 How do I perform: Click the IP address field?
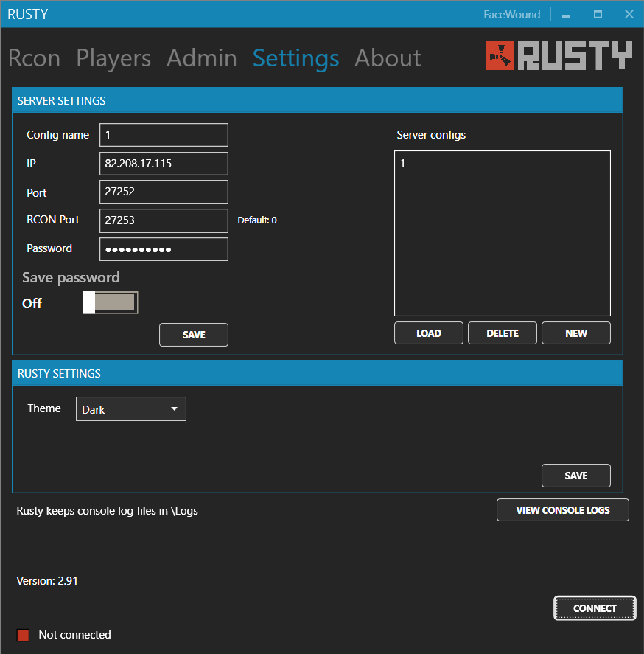coord(164,164)
